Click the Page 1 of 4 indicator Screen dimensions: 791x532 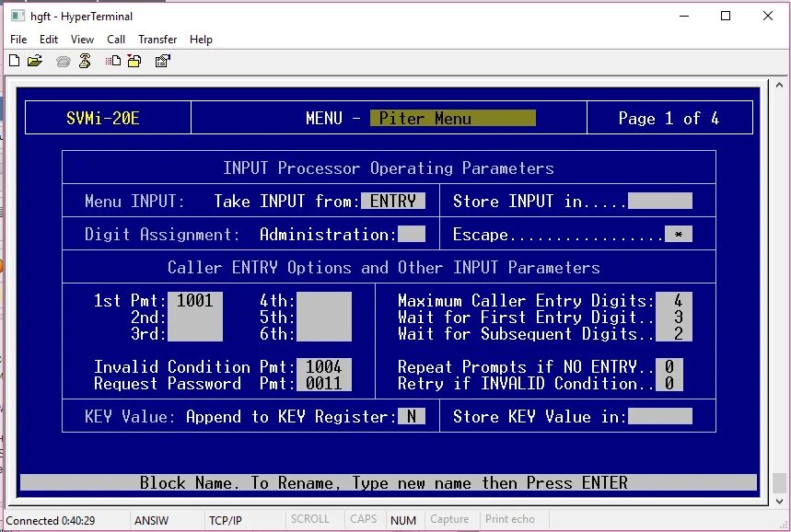point(669,118)
